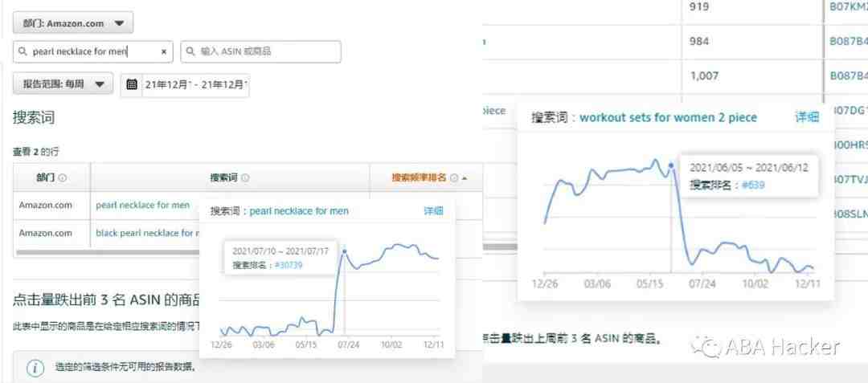Click the #30739 rank value in tooltip
The width and height of the screenshot is (868, 383).
tap(289, 265)
